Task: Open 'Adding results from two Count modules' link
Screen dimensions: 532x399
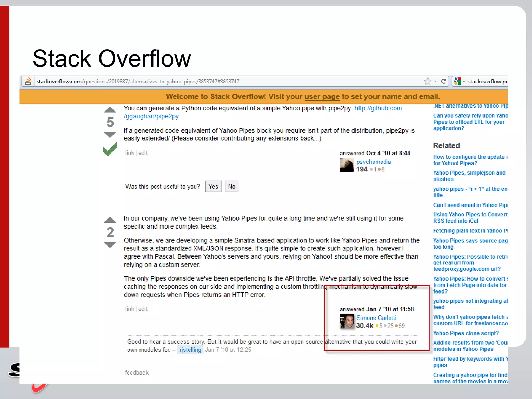Action: (470, 346)
